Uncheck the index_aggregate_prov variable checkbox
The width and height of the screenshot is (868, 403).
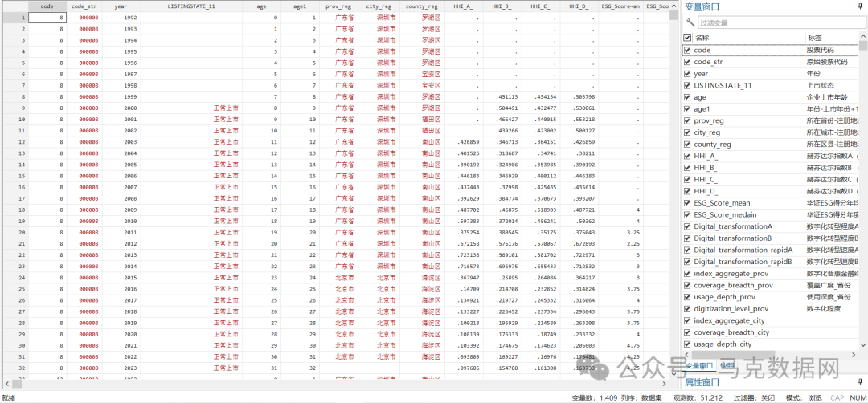tap(687, 274)
